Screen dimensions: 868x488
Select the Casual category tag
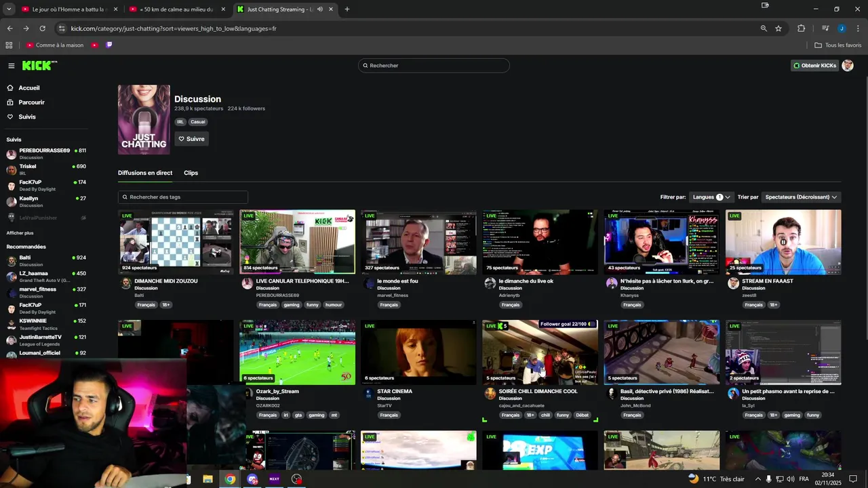[198, 122]
